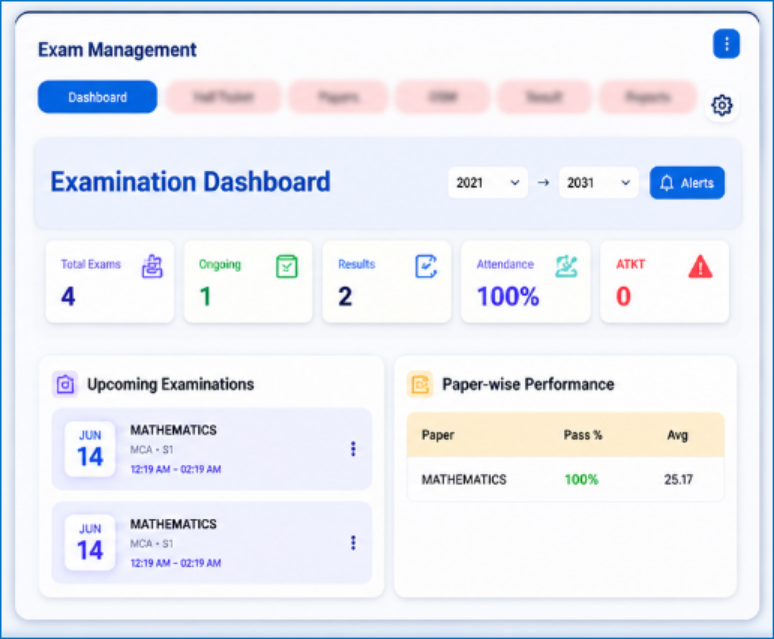774x639 pixels.
Task: Click the Exam Management title
Action: (x=117, y=50)
